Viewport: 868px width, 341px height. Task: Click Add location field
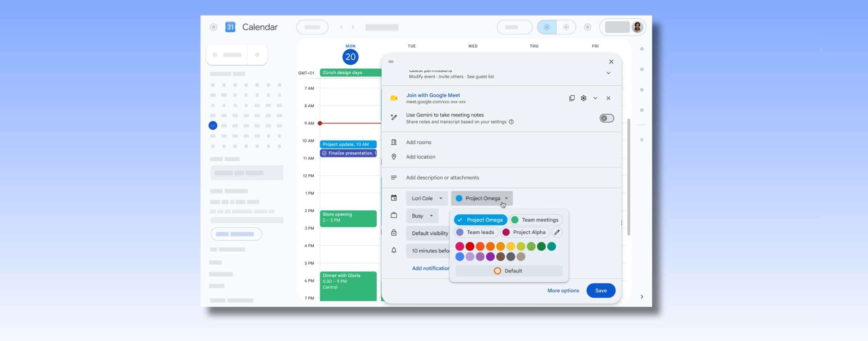(420, 157)
